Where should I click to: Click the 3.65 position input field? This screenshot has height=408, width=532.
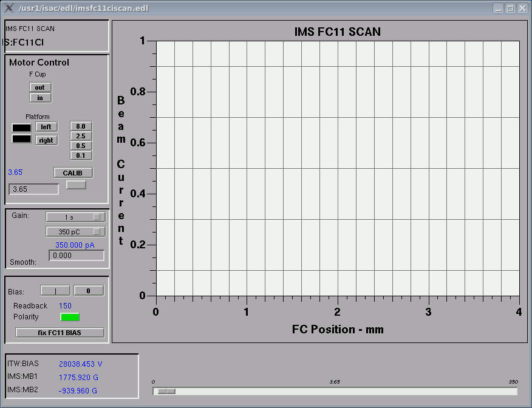[x=33, y=189]
